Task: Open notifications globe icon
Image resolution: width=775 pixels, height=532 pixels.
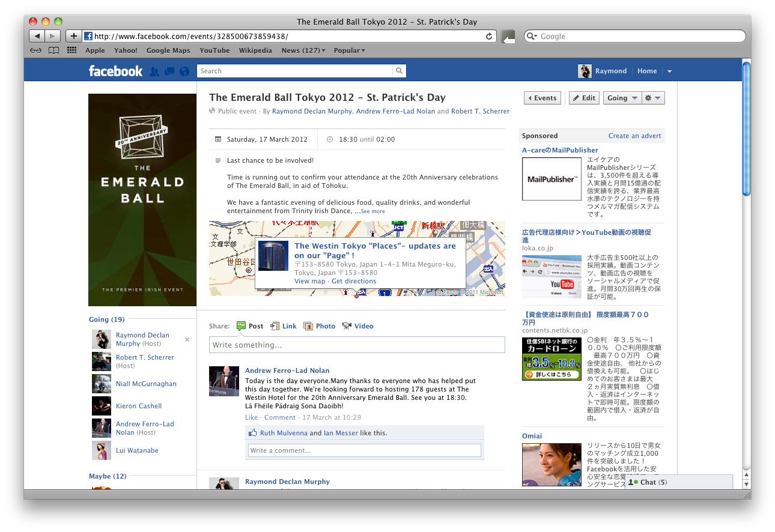Action: click(x=184, y=71)
